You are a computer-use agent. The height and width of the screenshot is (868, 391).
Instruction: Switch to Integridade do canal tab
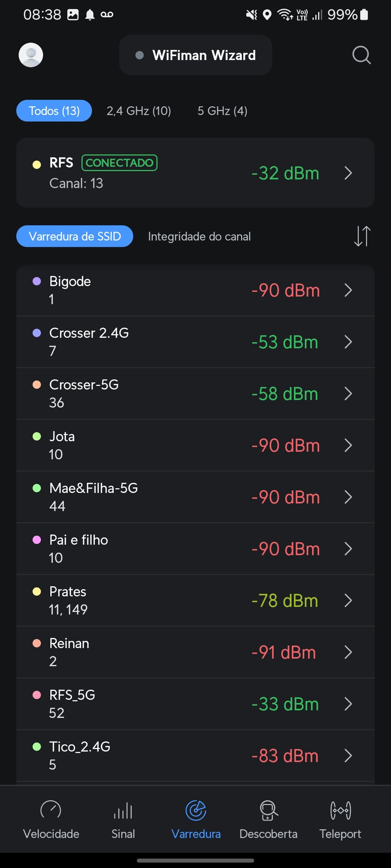199,237
